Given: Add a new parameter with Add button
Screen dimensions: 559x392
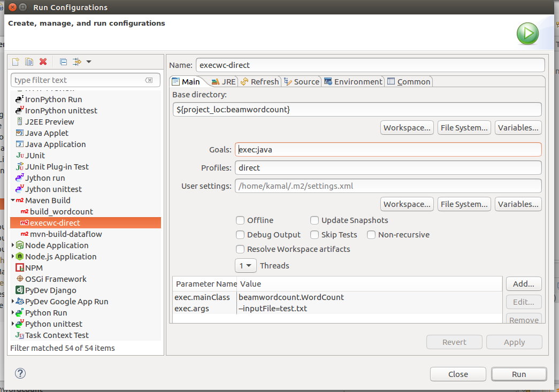Looking at the screenshot, I should point(523,283).
